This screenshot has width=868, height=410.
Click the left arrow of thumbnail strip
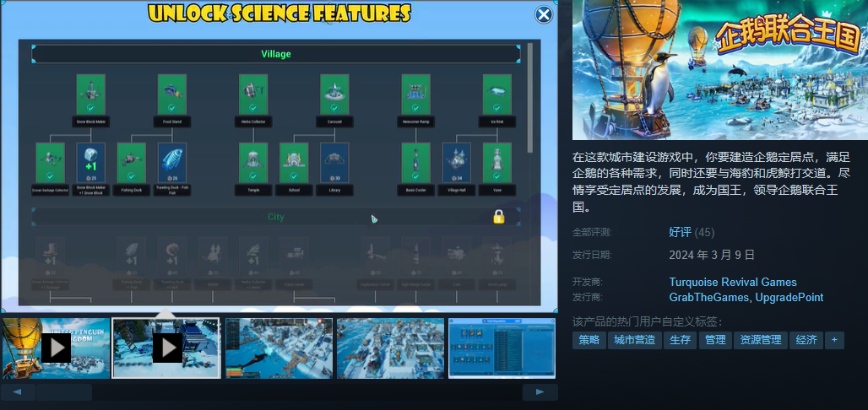point(18,392)
